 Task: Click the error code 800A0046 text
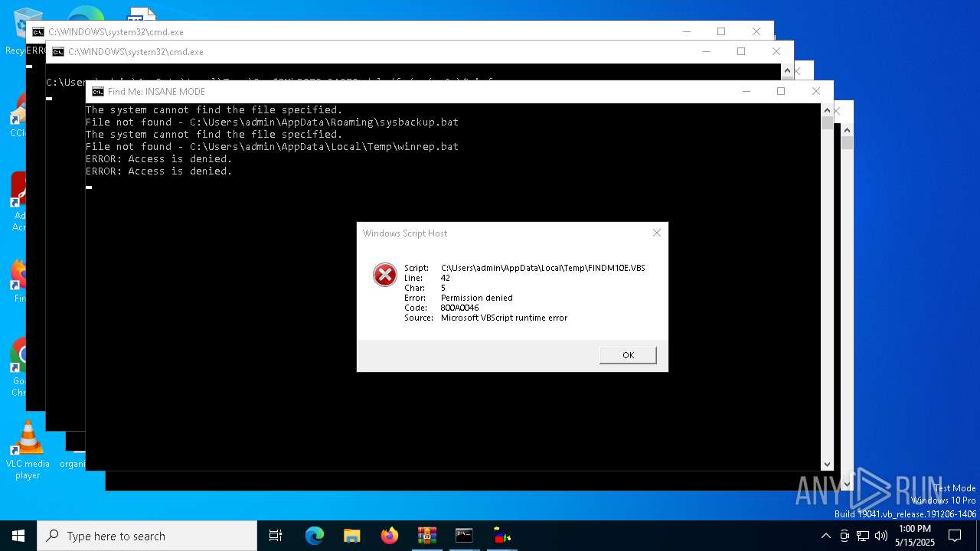pos(459,308)
